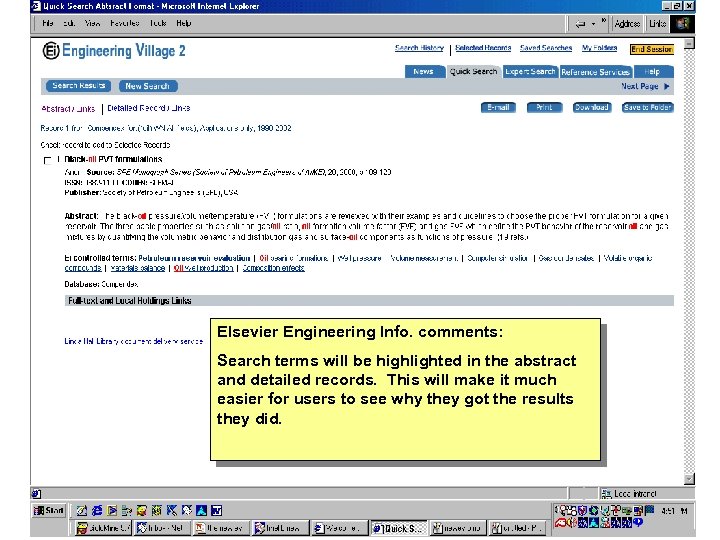Image resolution: width=720 pixels, height=540 pixels.
Task: Open the Detailed Record / Links view
Action: [x=149, y=108]
